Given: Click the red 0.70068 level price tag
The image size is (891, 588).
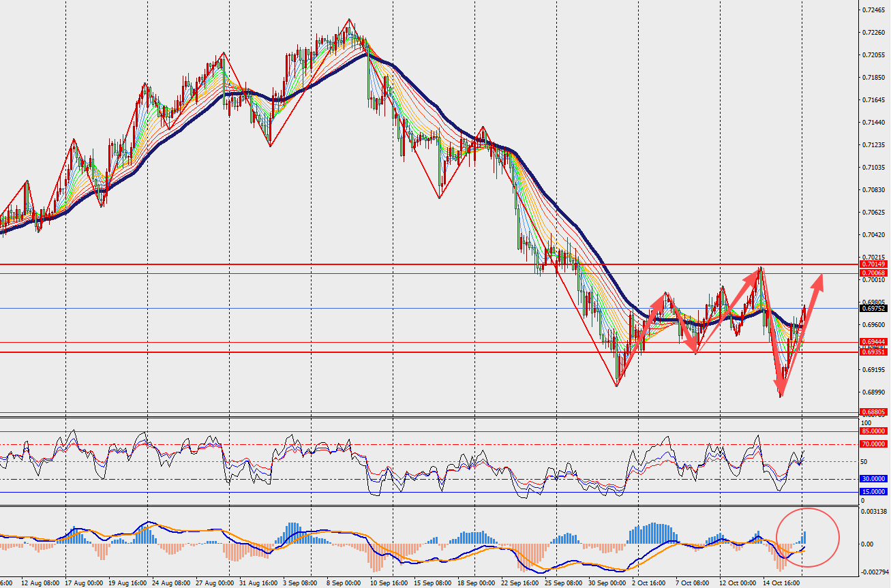Looking at the screenshot, I should coord(873,273).
